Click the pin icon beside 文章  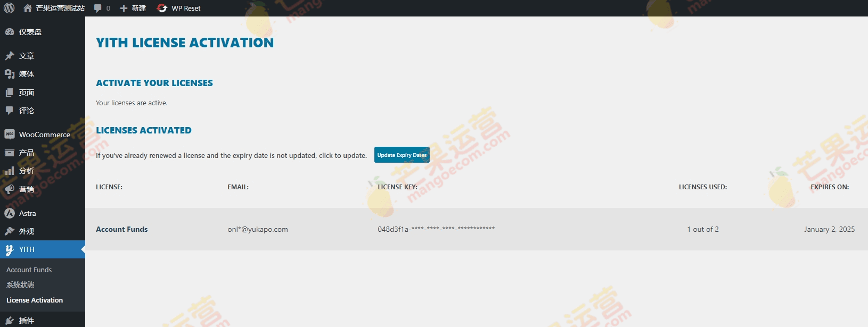[x=10, y=56]
